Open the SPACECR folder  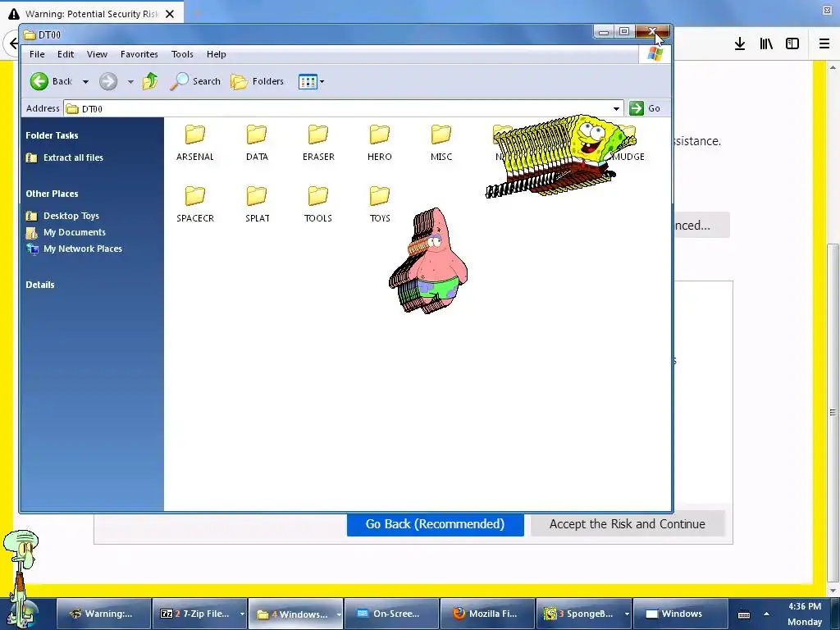(x=195, y=204)
